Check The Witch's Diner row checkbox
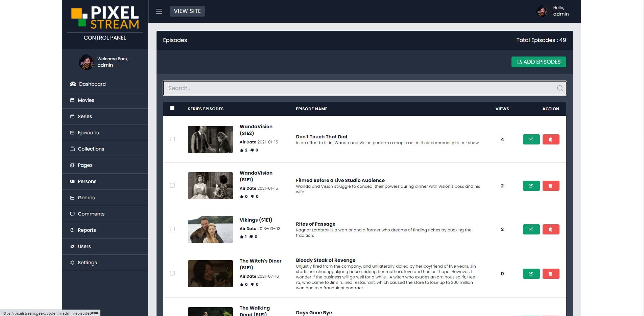The width and height of the screenshot is (644, 316). [x=172, y=273]
